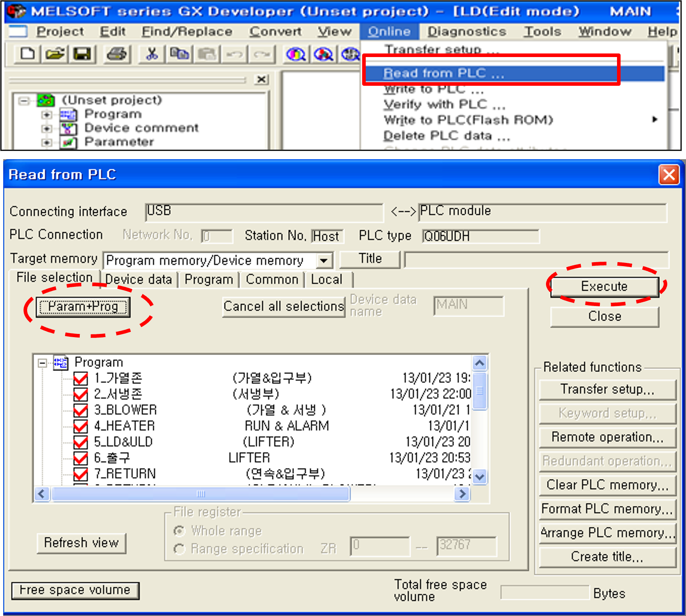Screen dimensions: 686x616
Task: Click the Free space volume button
Action: [x=75, y=590]
